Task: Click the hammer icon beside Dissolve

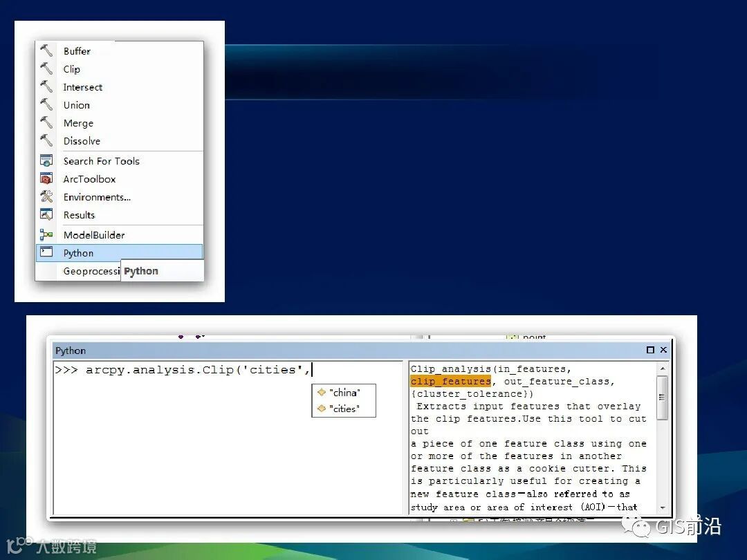Action: click(x=46, y=140)
